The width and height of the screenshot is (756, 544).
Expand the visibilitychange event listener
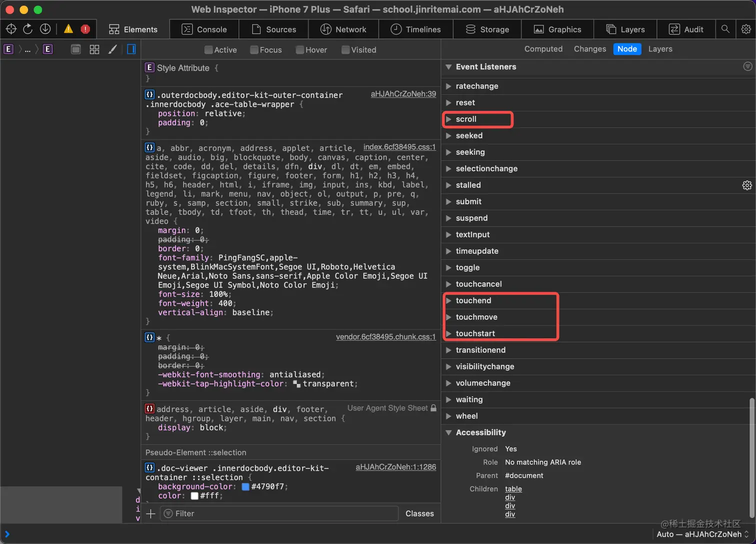pos(448,366)
